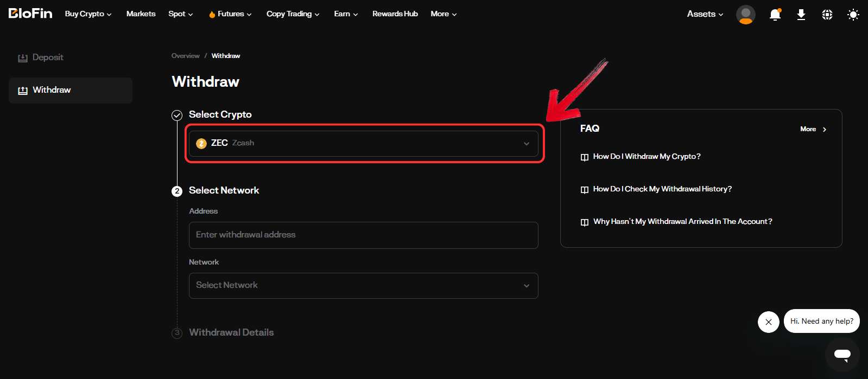Open 'How Do I Withdraw My Crypto?' FAQ

647,157
